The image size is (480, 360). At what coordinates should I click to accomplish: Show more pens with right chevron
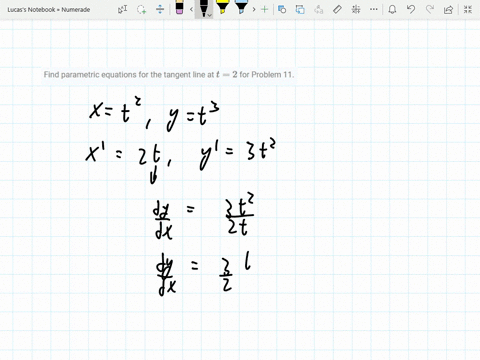254,9
